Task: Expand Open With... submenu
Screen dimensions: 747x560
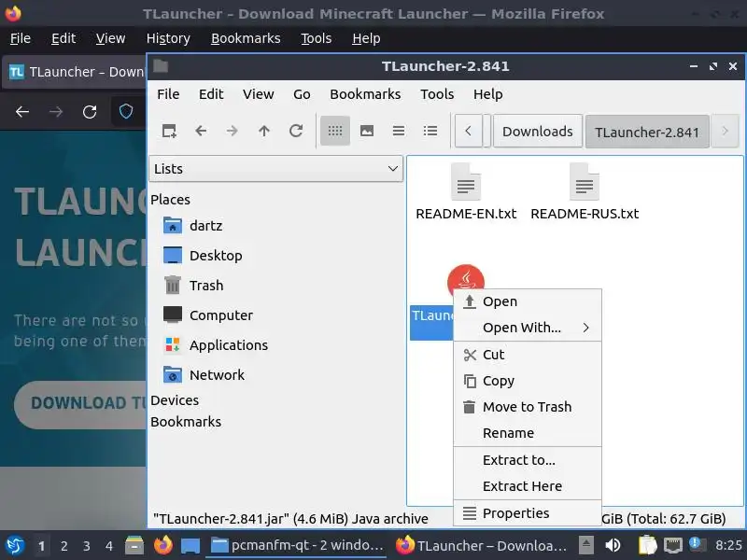Action: [528, 328]
